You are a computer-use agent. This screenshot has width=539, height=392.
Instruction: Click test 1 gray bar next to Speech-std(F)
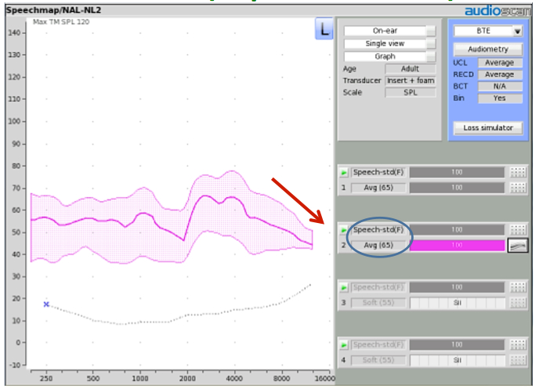click(458, 172)
